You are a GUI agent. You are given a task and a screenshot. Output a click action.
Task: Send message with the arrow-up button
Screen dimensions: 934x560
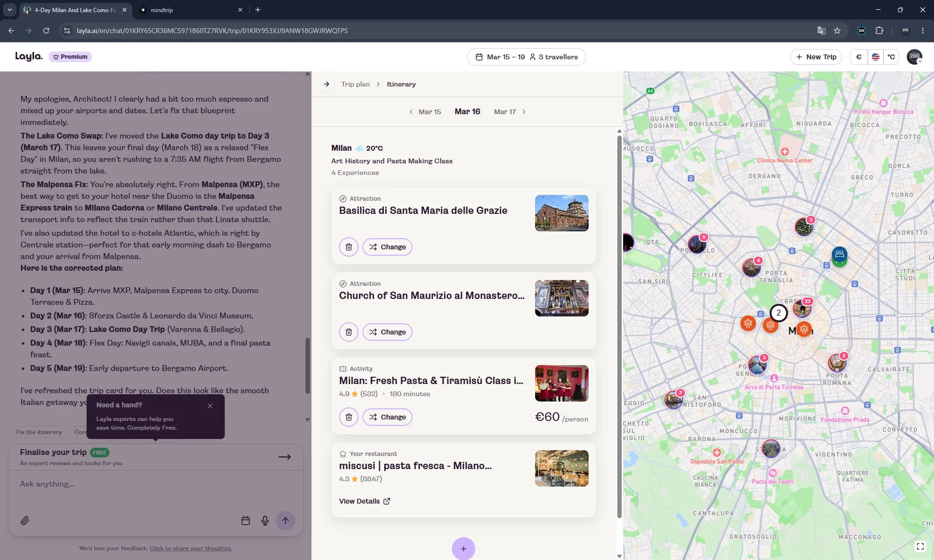click(286, 521)
